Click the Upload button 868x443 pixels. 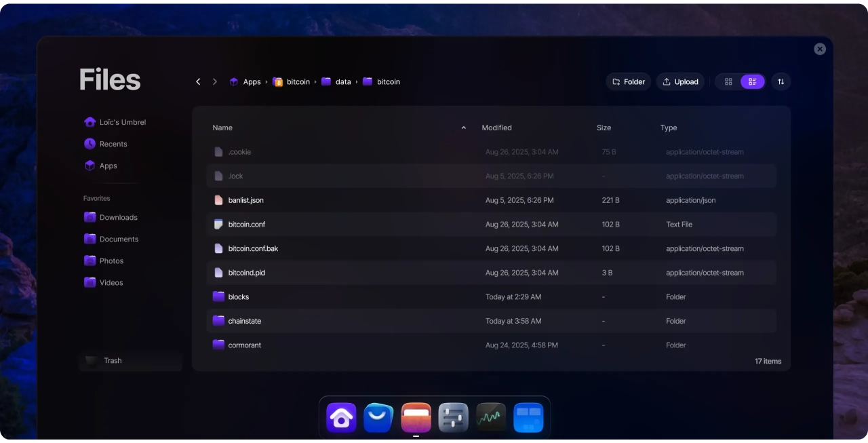680,81
